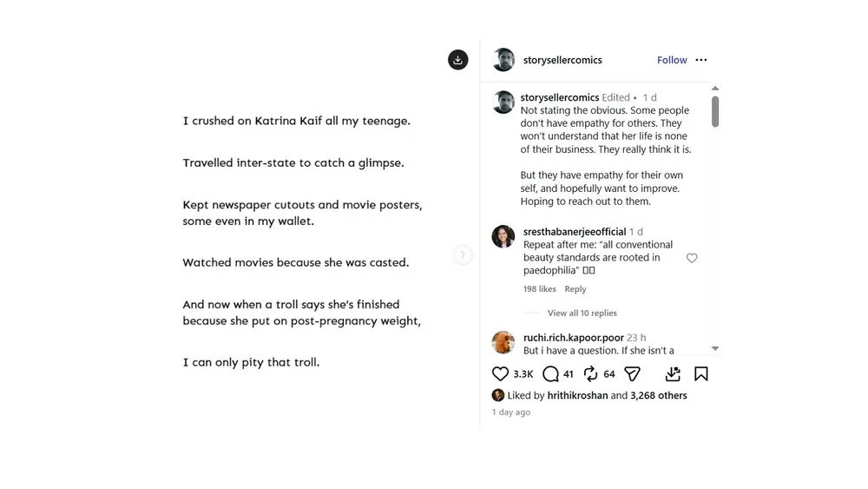Expand View all 10 replies

tap(582, 313)
